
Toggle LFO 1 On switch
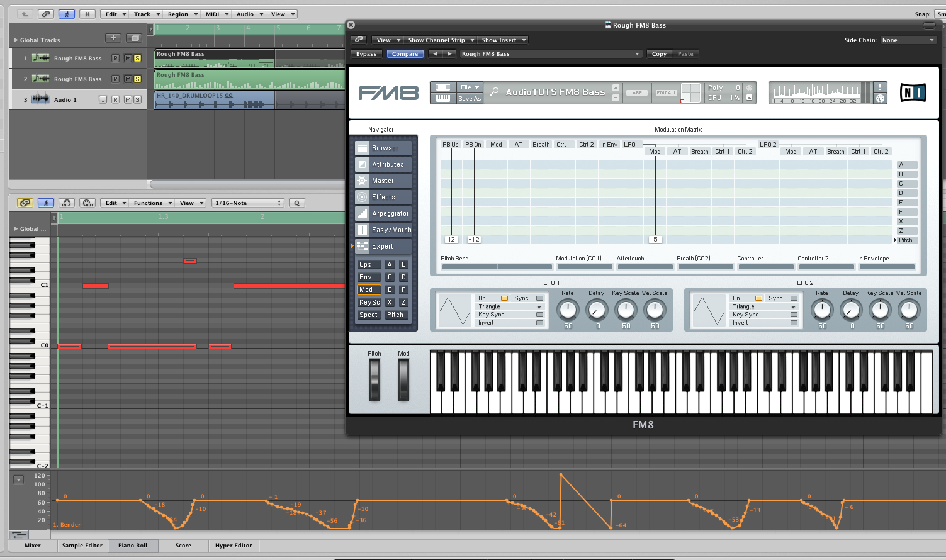click(504, 298)
